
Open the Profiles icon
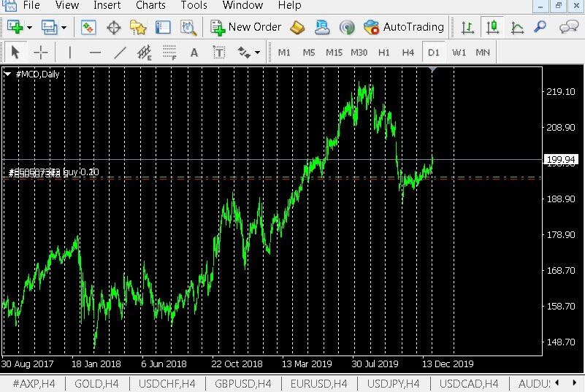click(49, 27)
